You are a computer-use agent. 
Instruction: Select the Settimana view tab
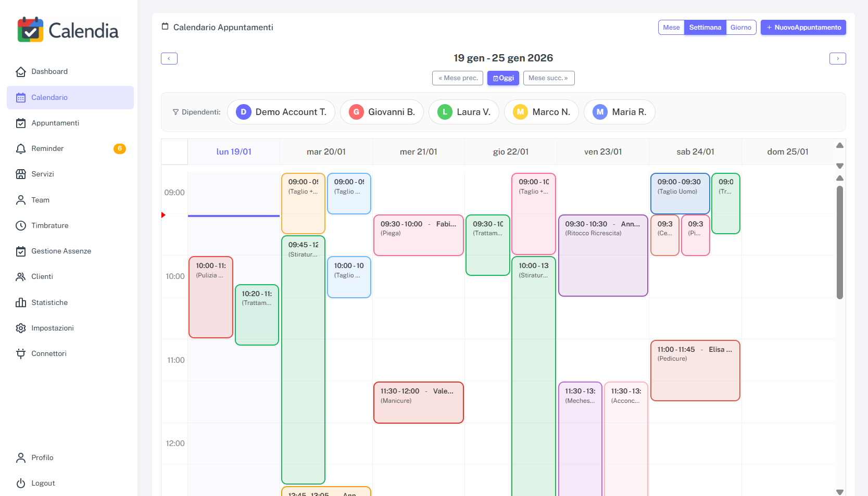click(x=705, y=27)
